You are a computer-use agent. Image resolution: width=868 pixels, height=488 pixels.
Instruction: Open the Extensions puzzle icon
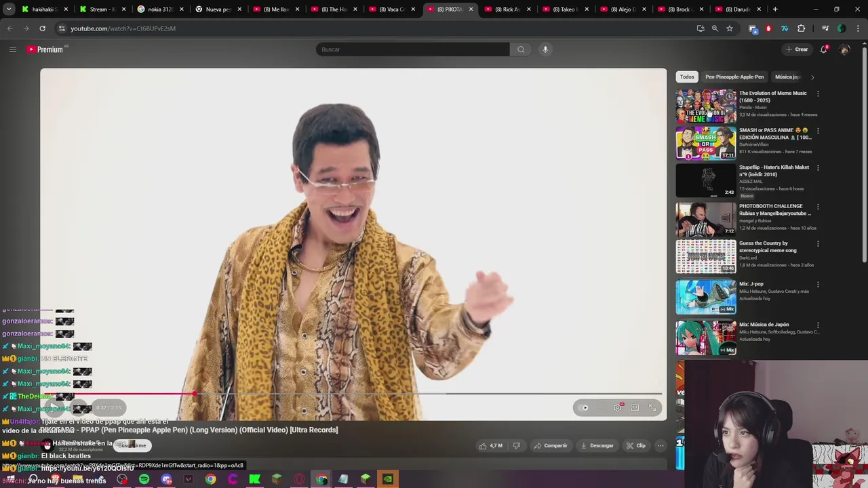pos(802,28)
